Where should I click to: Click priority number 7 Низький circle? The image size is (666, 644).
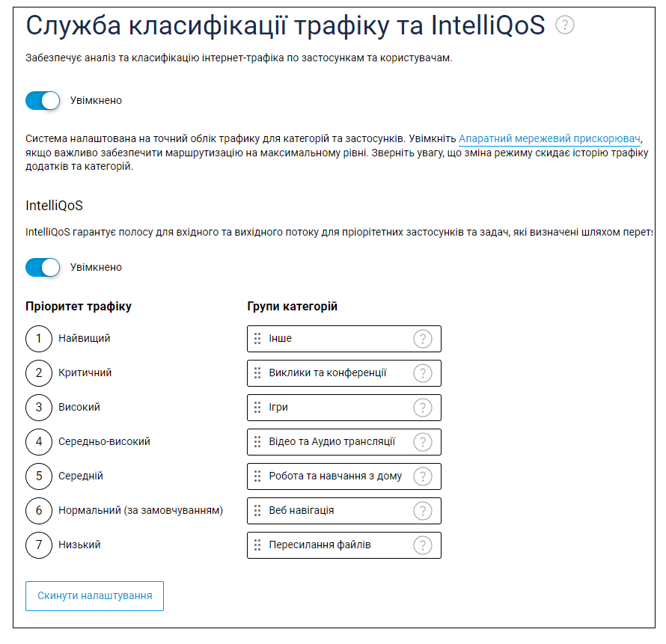(x=39, y=545)
